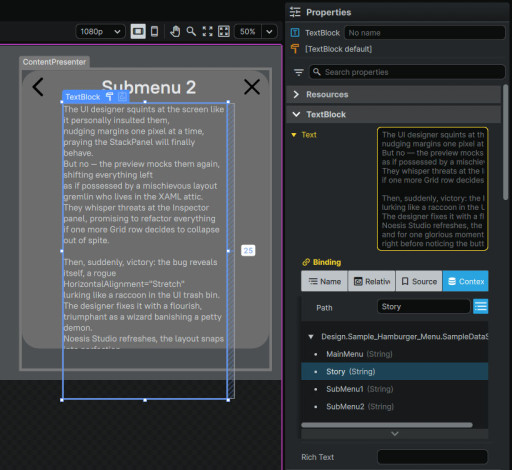Click the fit to screen icon
The width and height of the screenshot is (512, 470).
[207, 32]
